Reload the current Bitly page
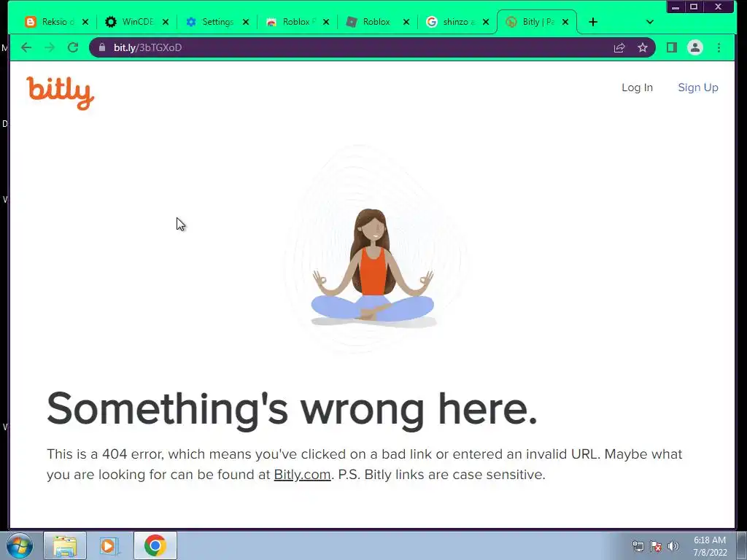This screenshot has height=560, width=747. (73, 47)
